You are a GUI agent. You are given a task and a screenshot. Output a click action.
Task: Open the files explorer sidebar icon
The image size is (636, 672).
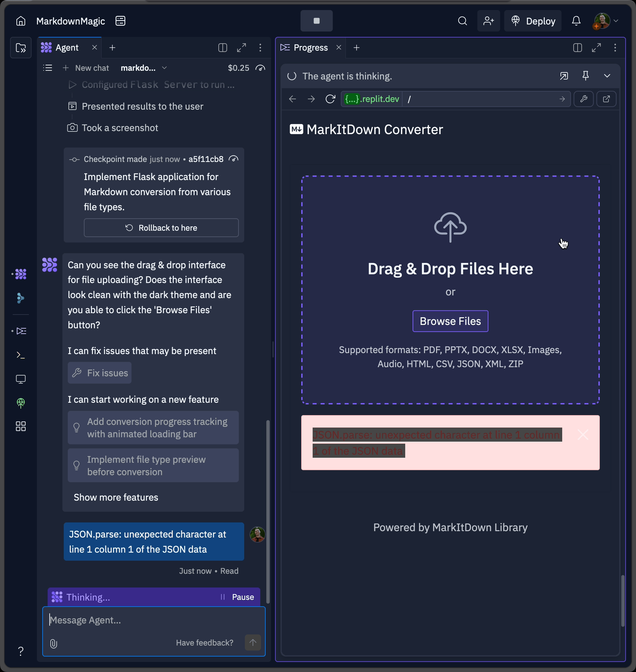(x=21, y=48)
